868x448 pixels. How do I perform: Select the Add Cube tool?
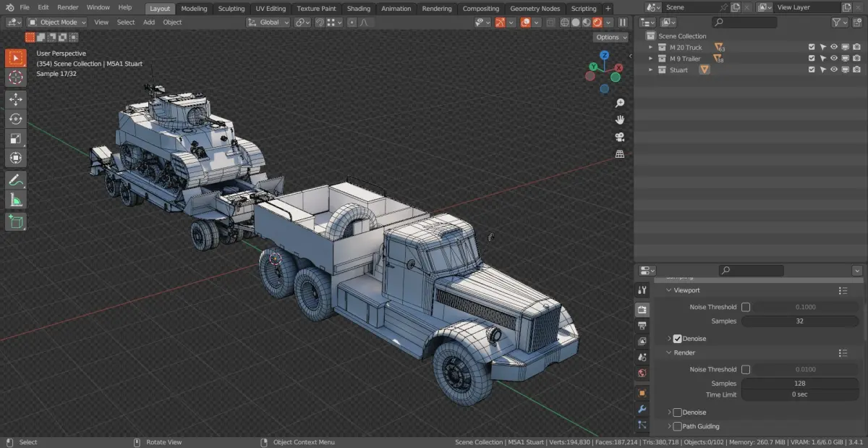(x=16, y=222)
